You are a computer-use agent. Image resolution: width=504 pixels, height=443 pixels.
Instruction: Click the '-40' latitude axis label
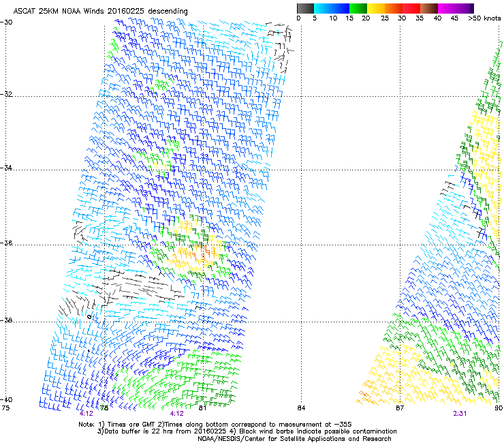coord(6,399)
